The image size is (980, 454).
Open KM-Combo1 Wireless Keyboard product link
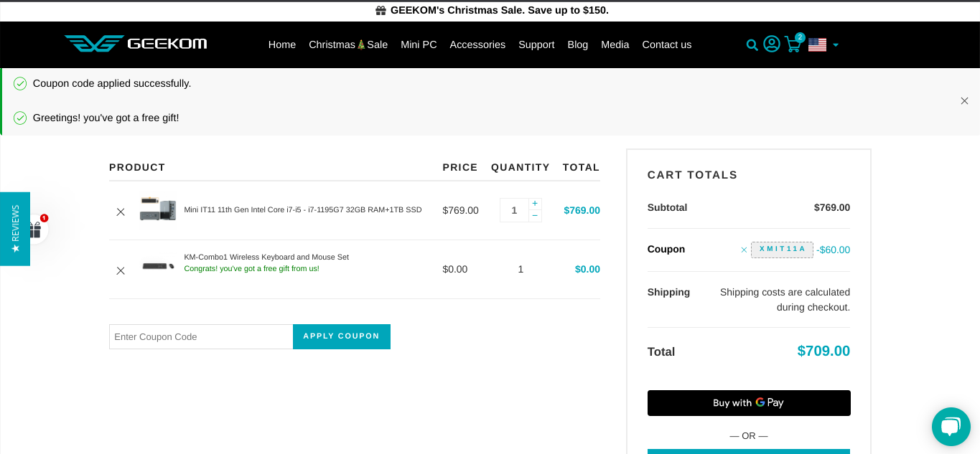(x=266, y=257)
